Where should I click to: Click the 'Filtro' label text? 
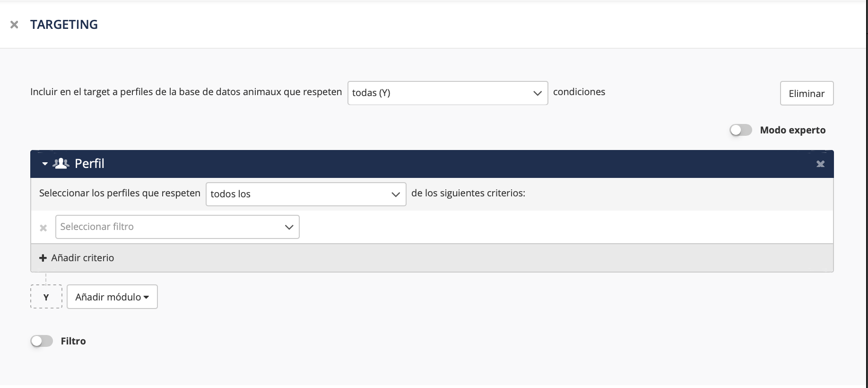tap(73, 341)
